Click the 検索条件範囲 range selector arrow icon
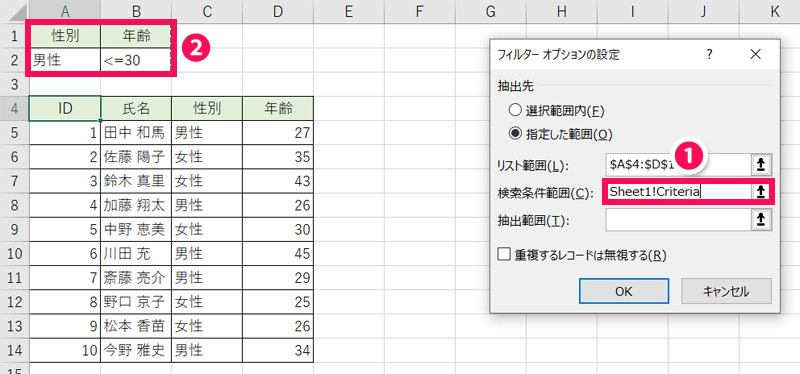Screen dimensions: 800x374 click(x=761, y=192)
